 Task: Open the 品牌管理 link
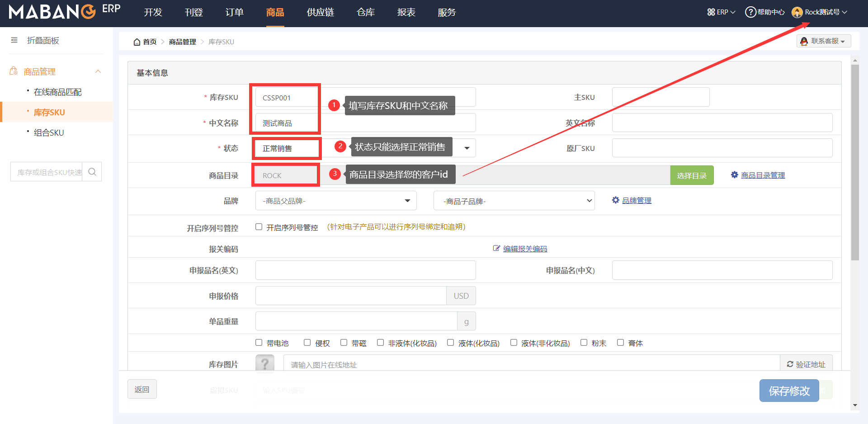pos(637,201)
